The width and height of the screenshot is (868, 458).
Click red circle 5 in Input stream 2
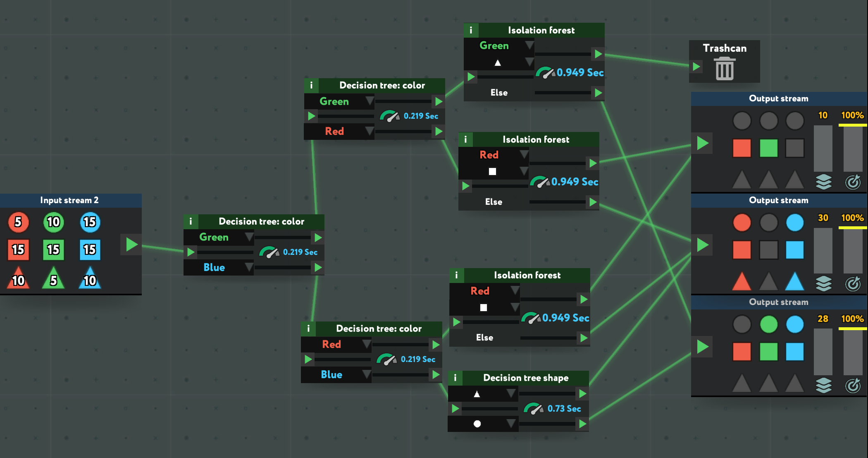pos(18,222)
